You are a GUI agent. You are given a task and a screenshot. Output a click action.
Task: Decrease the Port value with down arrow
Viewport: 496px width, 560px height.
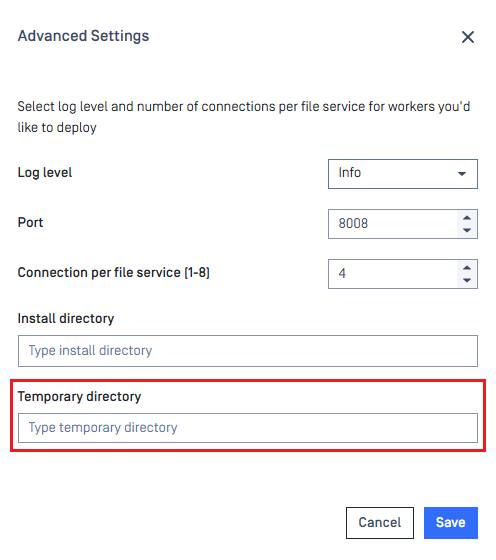[467, 230]
